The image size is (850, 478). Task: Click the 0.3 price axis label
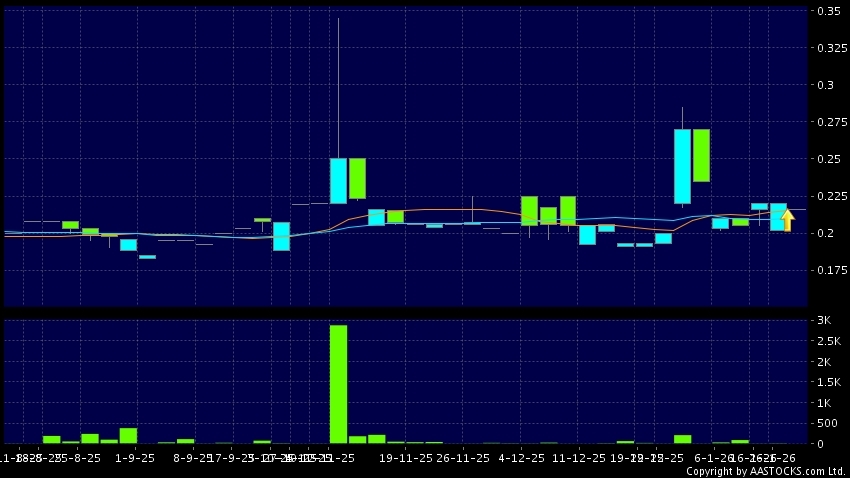[x=826, y=85]
